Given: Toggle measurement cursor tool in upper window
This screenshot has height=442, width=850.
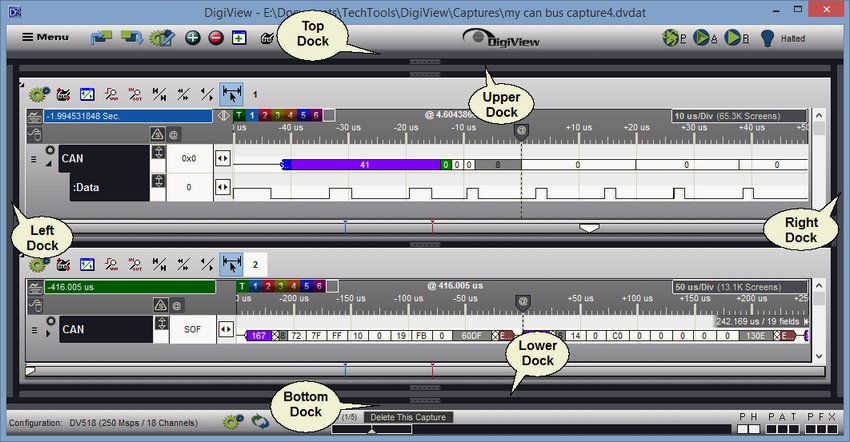Looking at the screenshot, I should 231,94.
